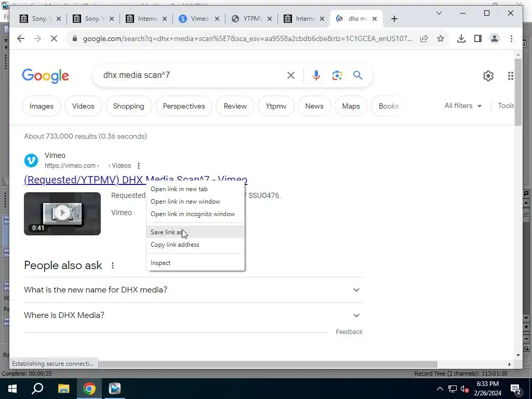
Task: Click the muted volume tray icon
Action: coord(464,389)
